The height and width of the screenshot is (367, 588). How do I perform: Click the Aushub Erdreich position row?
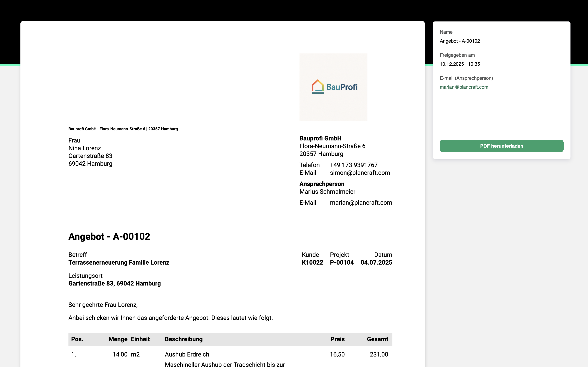187,354
